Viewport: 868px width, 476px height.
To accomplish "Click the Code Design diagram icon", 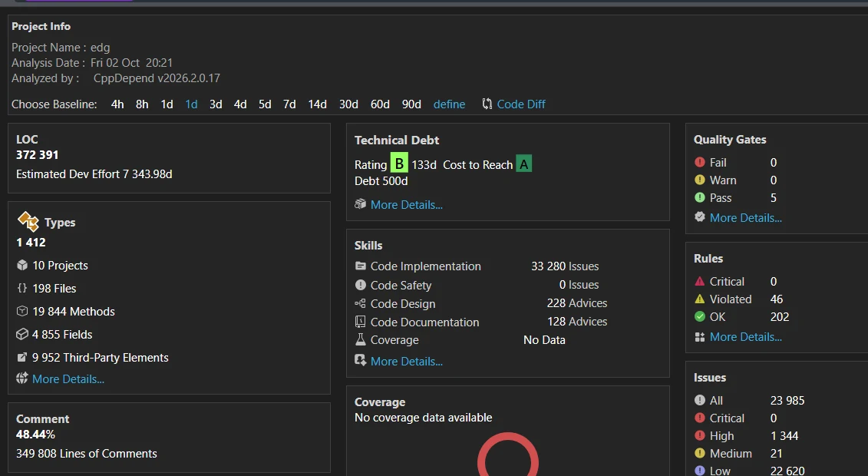I will point(361,303).
